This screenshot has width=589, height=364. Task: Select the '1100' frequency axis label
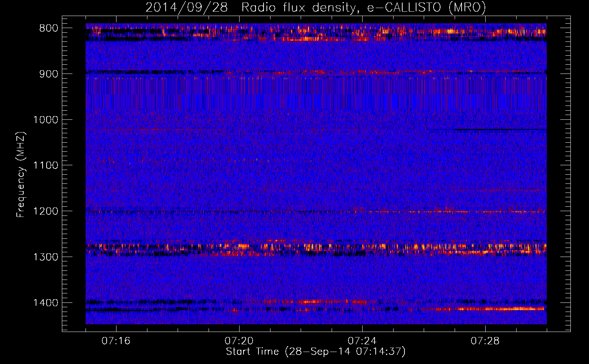click(x=46, y=166)
